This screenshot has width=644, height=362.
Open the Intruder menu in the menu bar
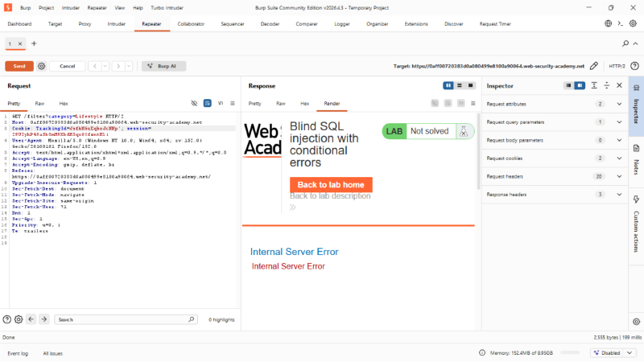(x=71, y=8)
